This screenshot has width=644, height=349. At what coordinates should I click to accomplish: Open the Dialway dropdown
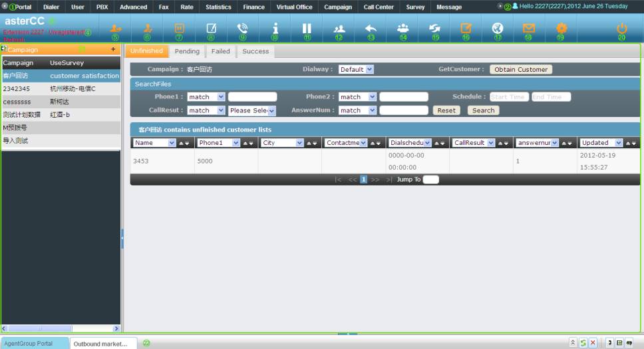coord(356,69)
